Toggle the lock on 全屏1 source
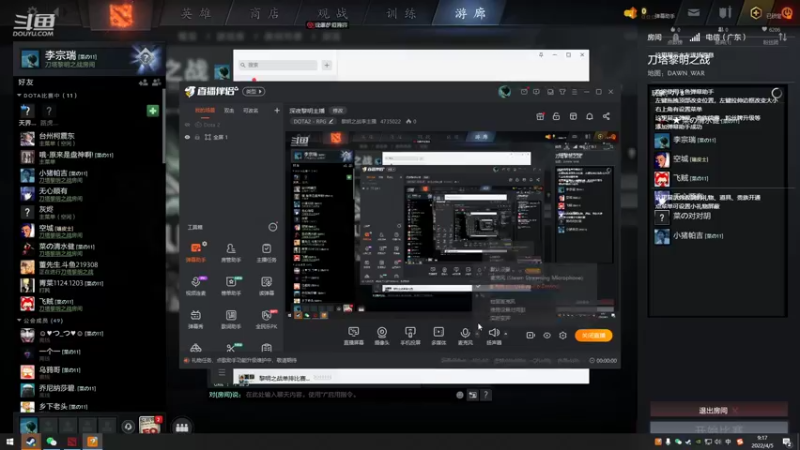The height and width of the screenshot is (450, 800). 197,137
